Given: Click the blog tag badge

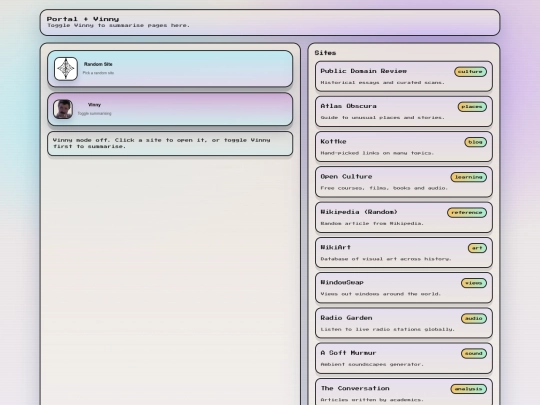Looking at the screenshot, I should click(x=475, y=142).
